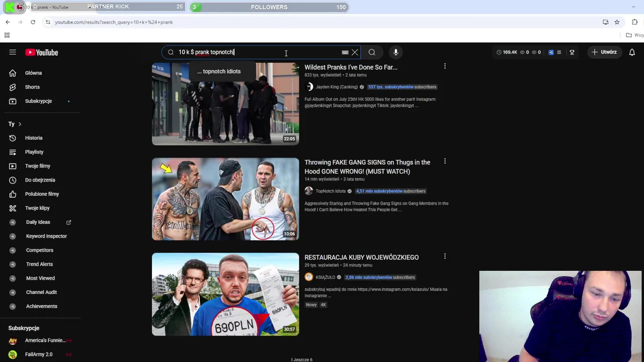Go back with browser back arrow
Viewport: 644px width, 362px height.
[x=8, y=22]
